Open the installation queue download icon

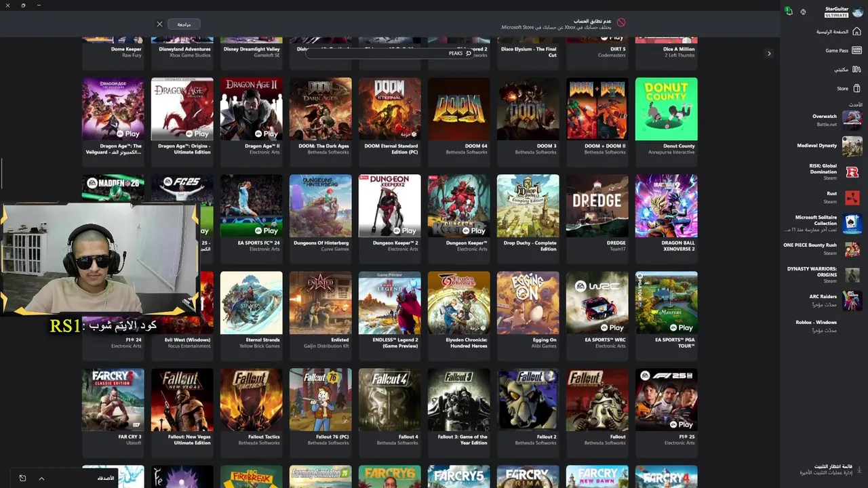click(x=859, y=469)
